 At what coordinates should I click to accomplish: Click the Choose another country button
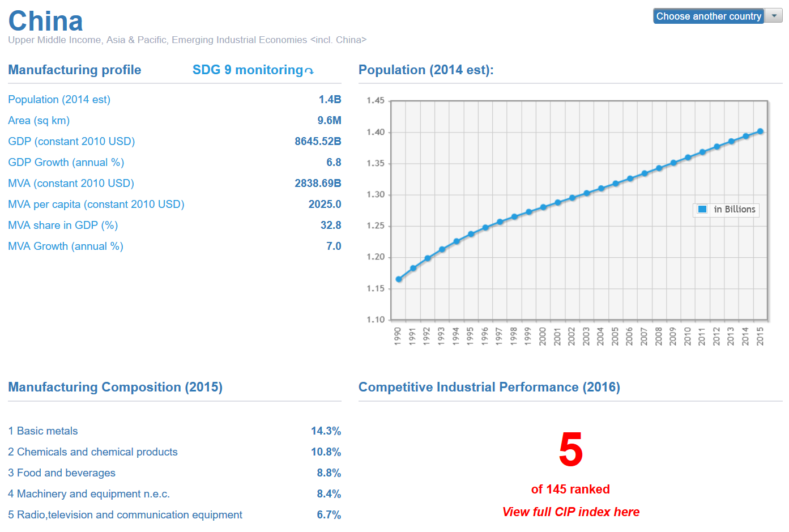[709, 16]
